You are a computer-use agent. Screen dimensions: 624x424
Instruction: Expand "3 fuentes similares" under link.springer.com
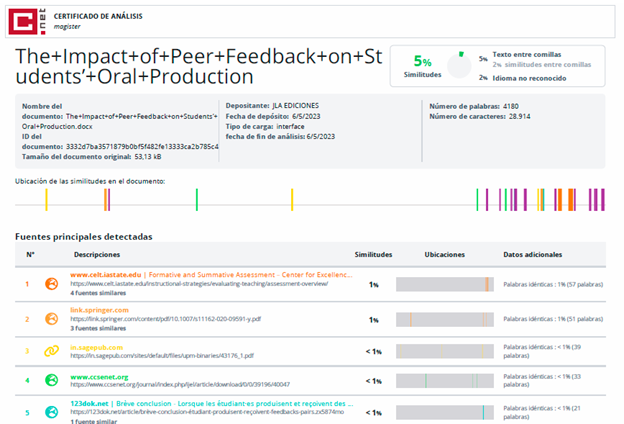(x=101, y=329)
